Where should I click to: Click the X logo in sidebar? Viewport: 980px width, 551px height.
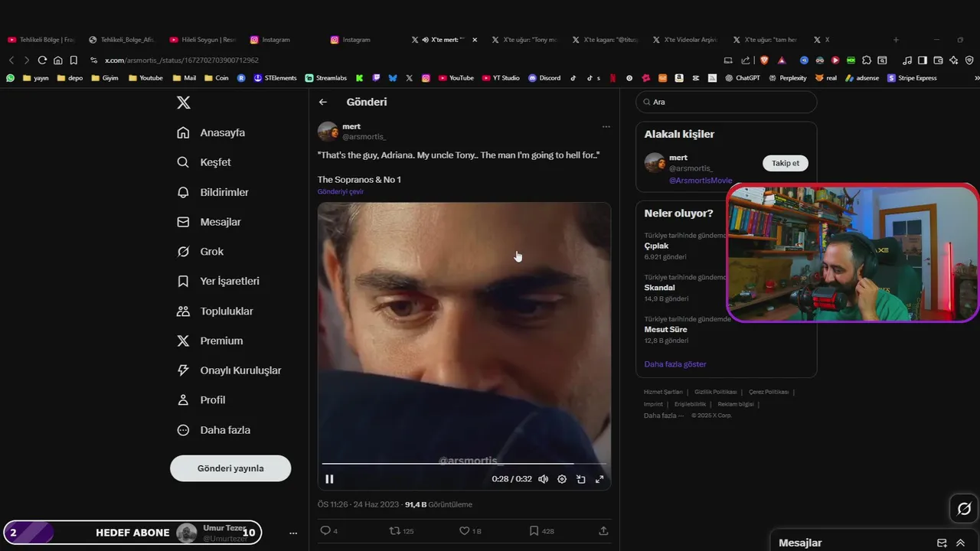tap(183, 103)
